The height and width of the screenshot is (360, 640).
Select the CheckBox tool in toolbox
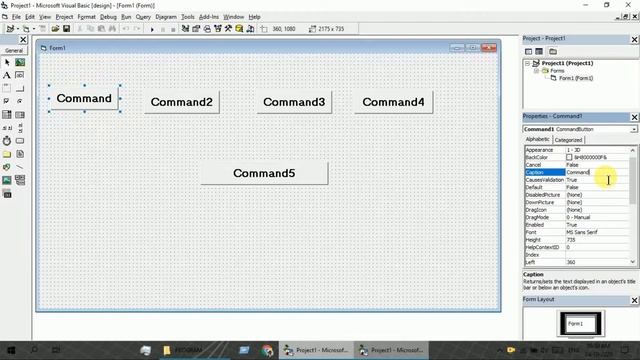tap(7, 102)
